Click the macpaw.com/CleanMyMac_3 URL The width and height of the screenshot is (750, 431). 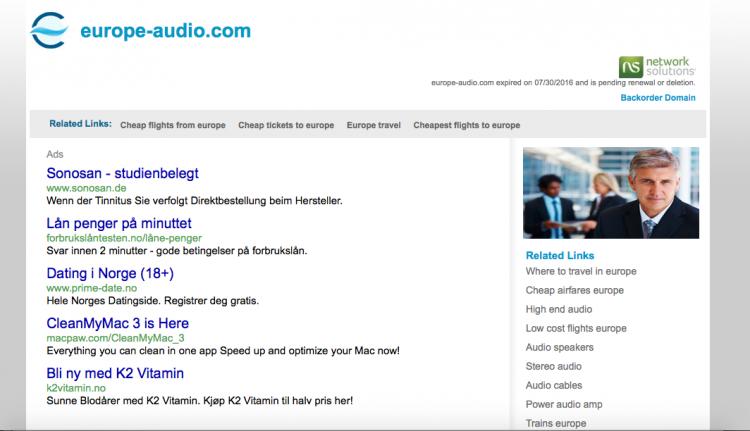click(115, 338)
